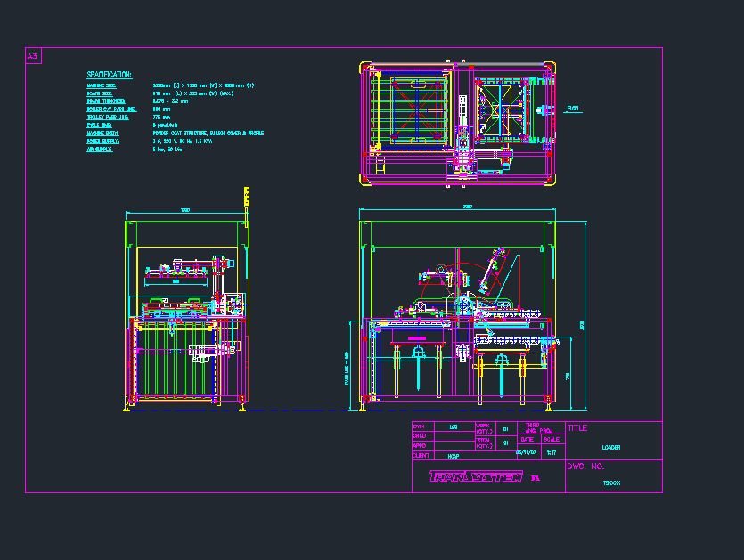Click the SCALE cell in title block
The height and width of the screenshot is (560, 744).
pyautogui.click(x=552, y=439)
